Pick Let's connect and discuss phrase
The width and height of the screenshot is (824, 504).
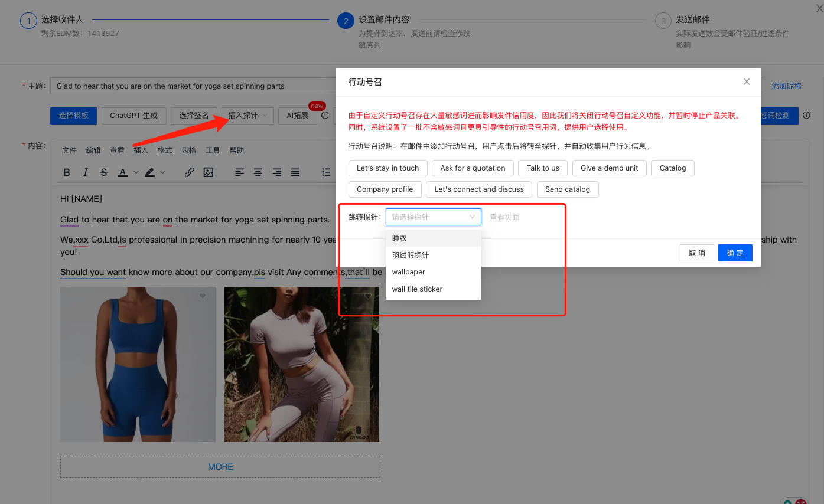tap(479, 189)
